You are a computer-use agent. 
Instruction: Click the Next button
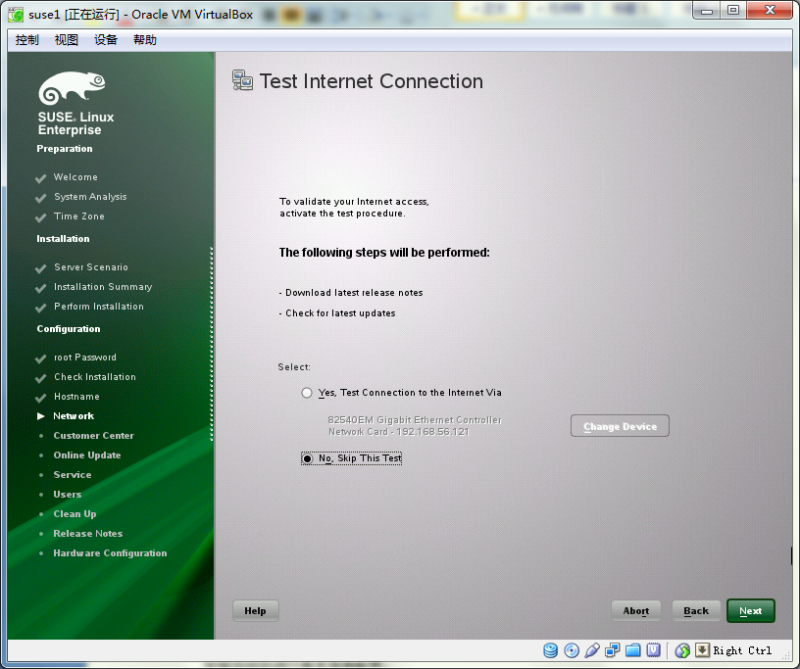[750, 610]
